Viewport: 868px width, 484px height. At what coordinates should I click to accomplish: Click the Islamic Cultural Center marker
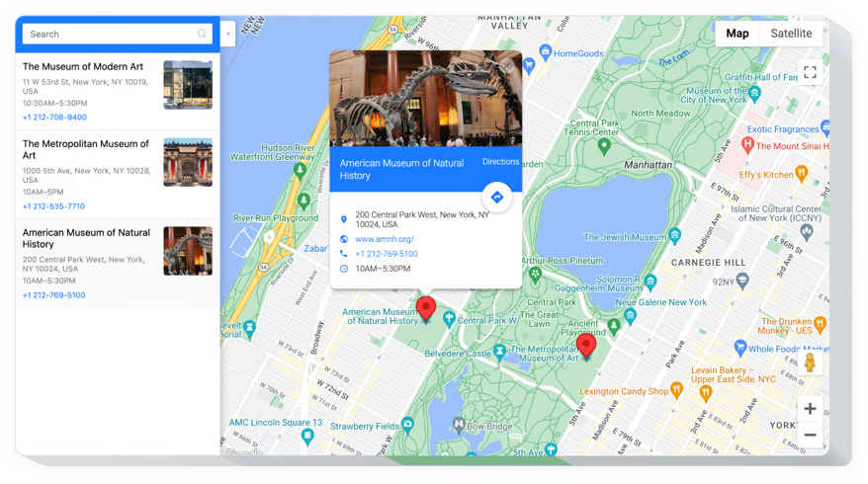point(807,232)
